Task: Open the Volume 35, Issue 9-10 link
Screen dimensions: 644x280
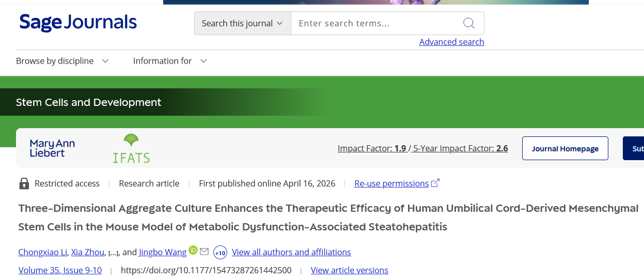Action: tap(60, 270)
